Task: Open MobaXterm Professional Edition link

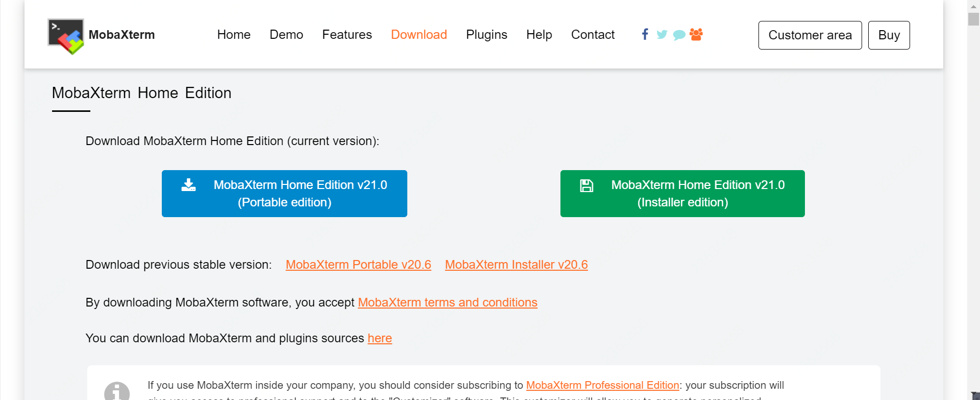Action: pyautogui.click(x=603, y=385)
